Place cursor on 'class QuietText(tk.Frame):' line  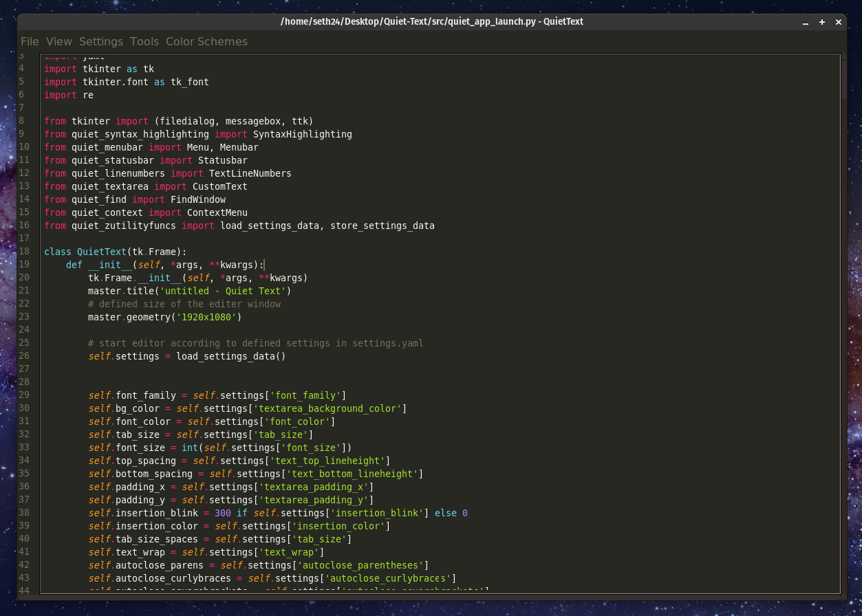click(116, 252)
